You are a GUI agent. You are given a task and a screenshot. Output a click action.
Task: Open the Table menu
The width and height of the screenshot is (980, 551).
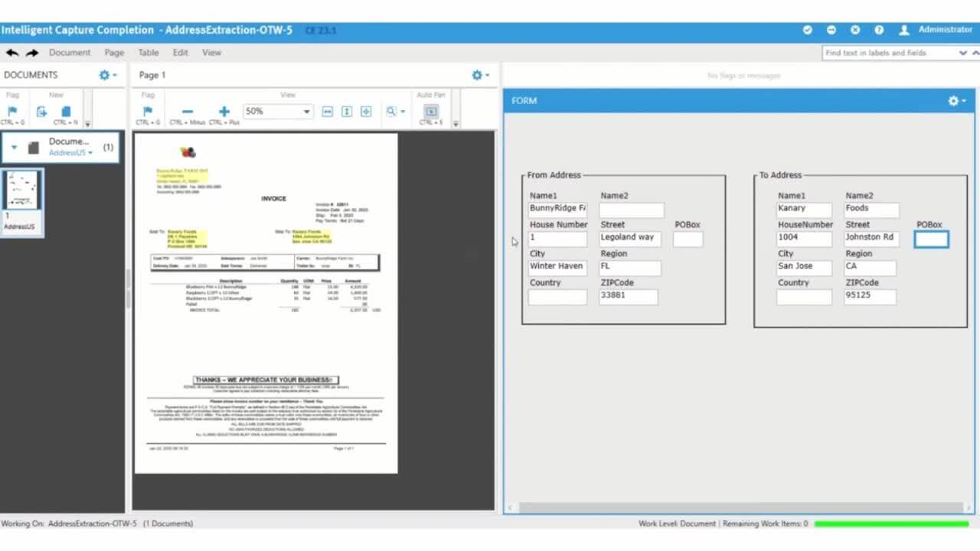[x=149, y=53]
